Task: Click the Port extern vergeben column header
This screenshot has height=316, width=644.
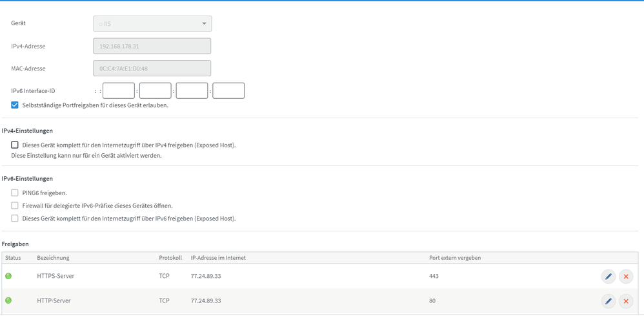Action: 455,258
